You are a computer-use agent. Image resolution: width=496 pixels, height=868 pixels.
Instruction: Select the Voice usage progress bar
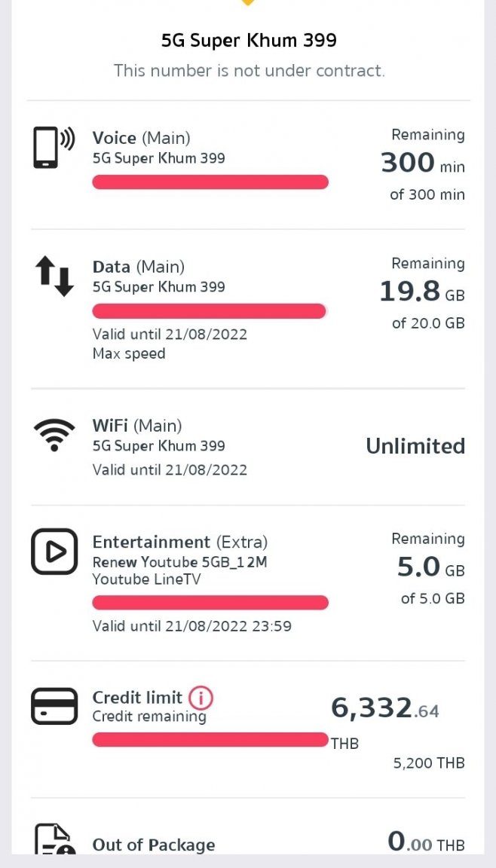(210, 182)
